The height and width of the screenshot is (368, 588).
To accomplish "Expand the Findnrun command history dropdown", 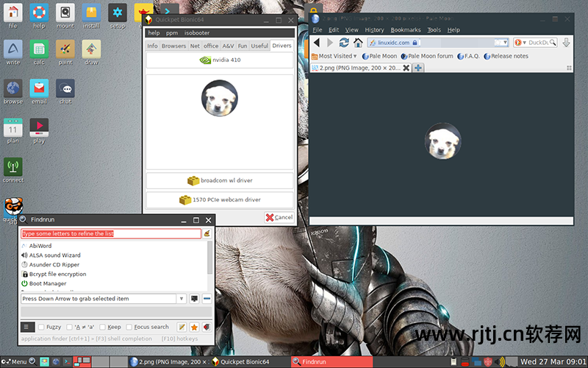I will click(181, 299).
